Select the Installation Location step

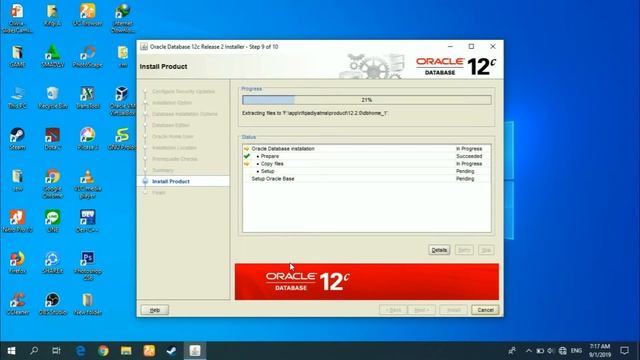pos(174,148)
